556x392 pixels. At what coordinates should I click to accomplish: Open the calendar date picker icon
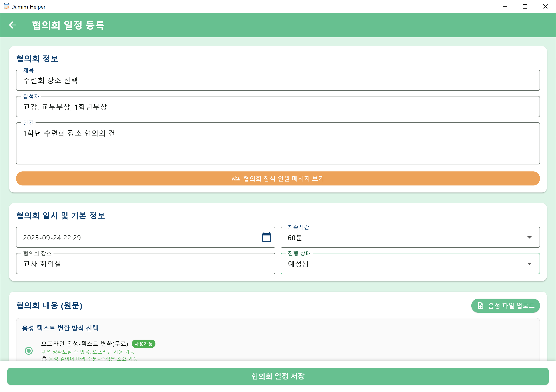[266, 237]
